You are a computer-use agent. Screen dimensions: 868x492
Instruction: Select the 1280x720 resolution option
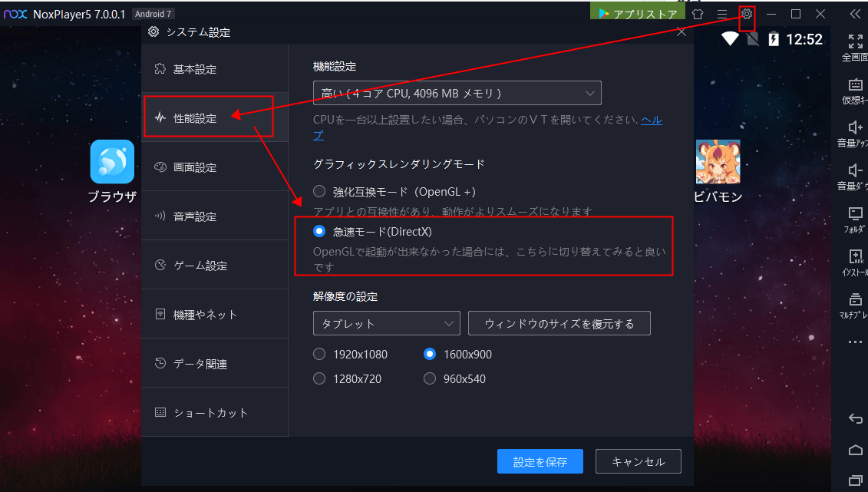[319, 378]
